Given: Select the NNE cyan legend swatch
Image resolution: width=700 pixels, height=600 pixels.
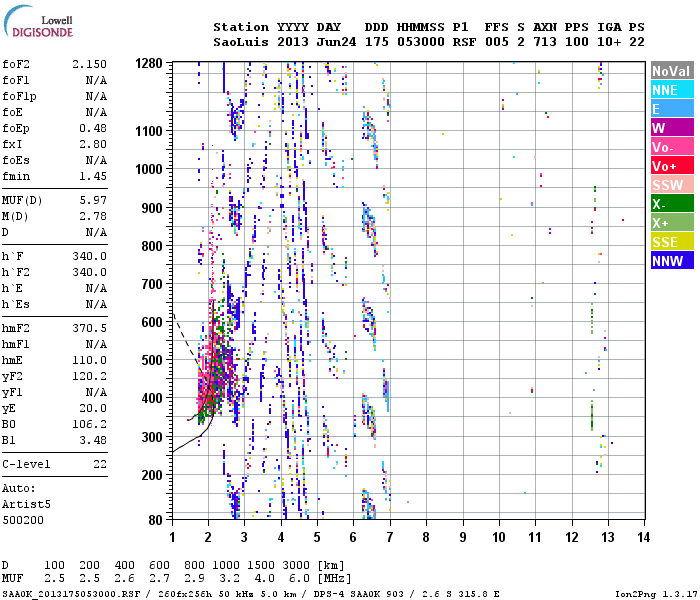Looking at the screenshot, I should [672, 90].
